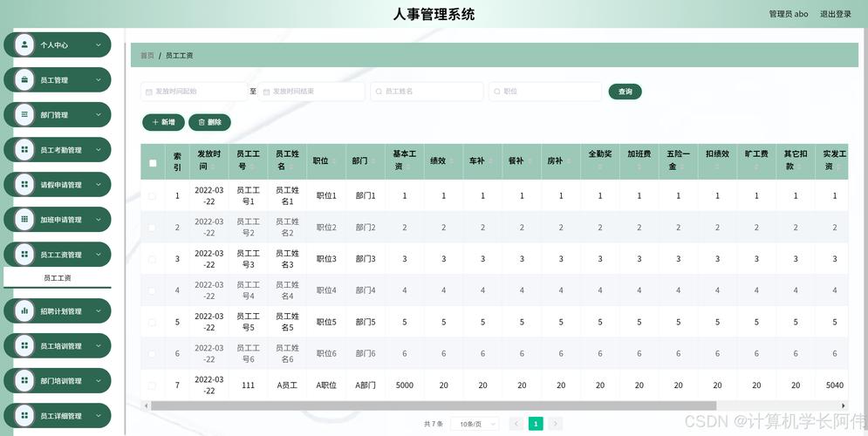Click horizontal scrollbar right arrow
The height and width of the screenshot is (436, 868).
(x=844, y=405)
